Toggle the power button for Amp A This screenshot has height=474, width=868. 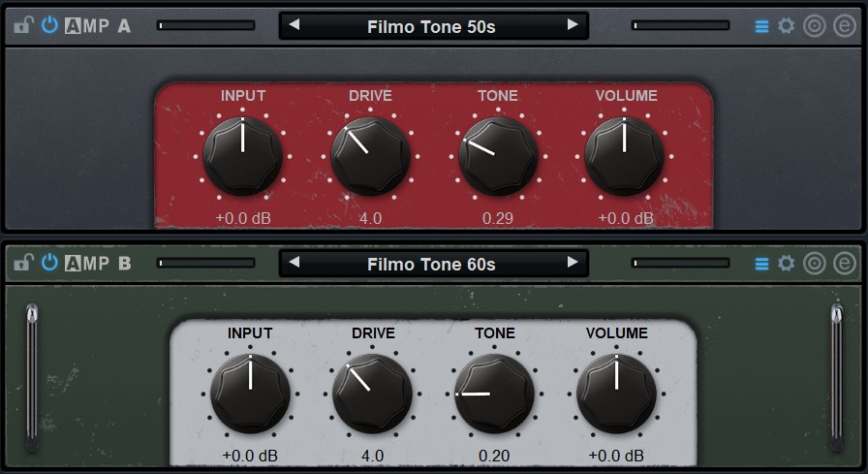point(49,26)
